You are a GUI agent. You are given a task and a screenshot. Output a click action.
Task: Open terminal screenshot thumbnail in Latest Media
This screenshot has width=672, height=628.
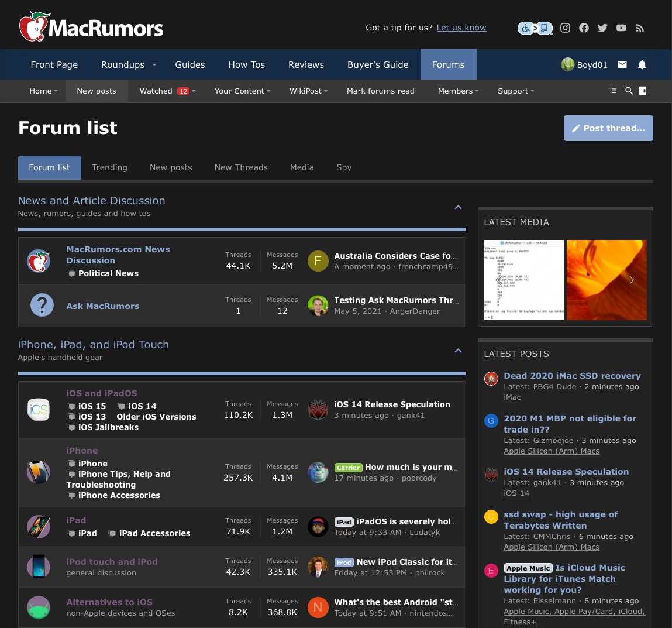(x=523, y=280)
